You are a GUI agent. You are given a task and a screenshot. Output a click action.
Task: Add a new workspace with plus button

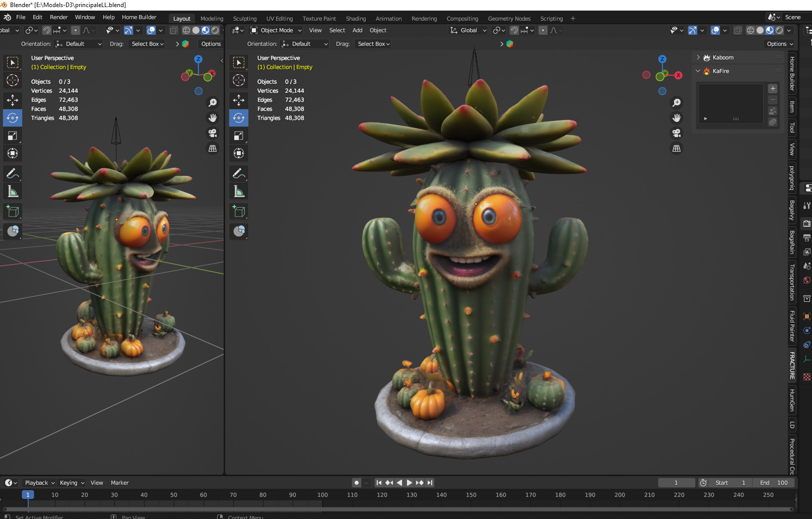(x=573, y=19)
